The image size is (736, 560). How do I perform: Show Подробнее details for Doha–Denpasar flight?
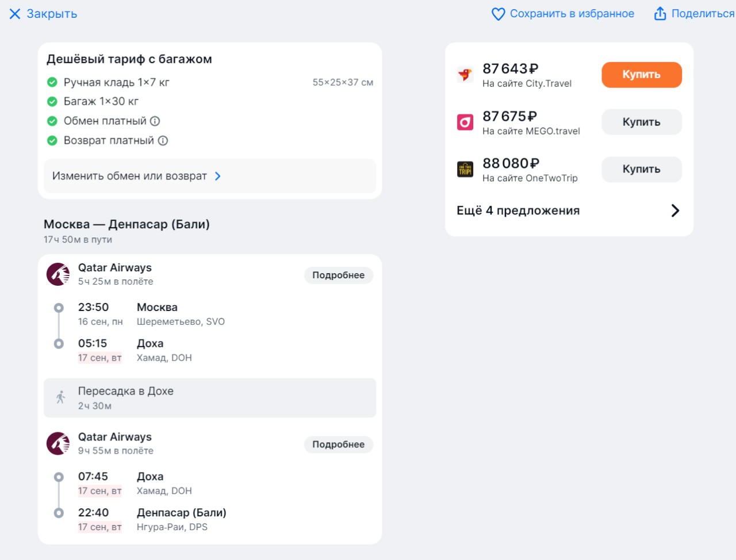pos(339,444)
